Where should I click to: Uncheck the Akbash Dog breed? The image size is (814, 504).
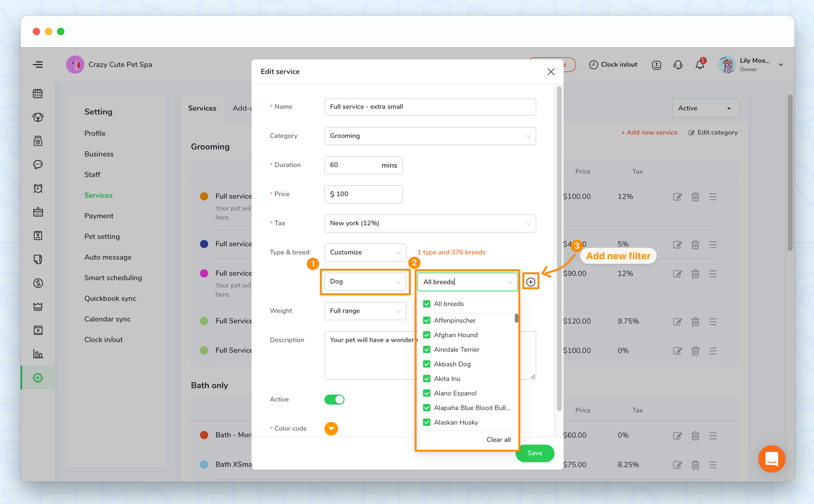point(427,364)
